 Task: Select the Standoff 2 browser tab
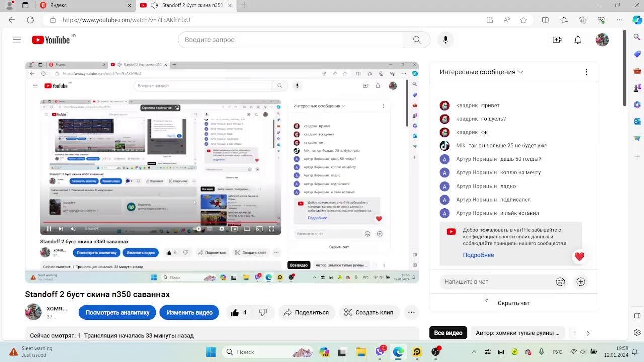[186, 5]
